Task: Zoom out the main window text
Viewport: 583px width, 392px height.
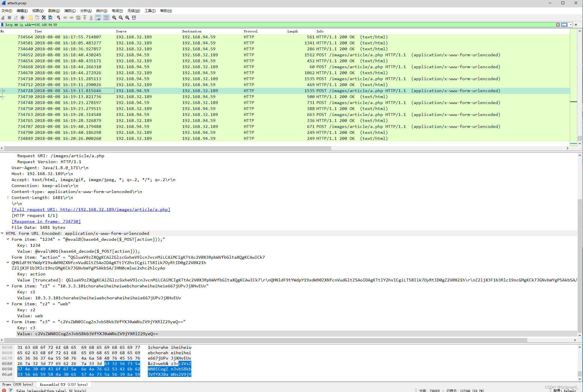Action: tap(121, 18)
